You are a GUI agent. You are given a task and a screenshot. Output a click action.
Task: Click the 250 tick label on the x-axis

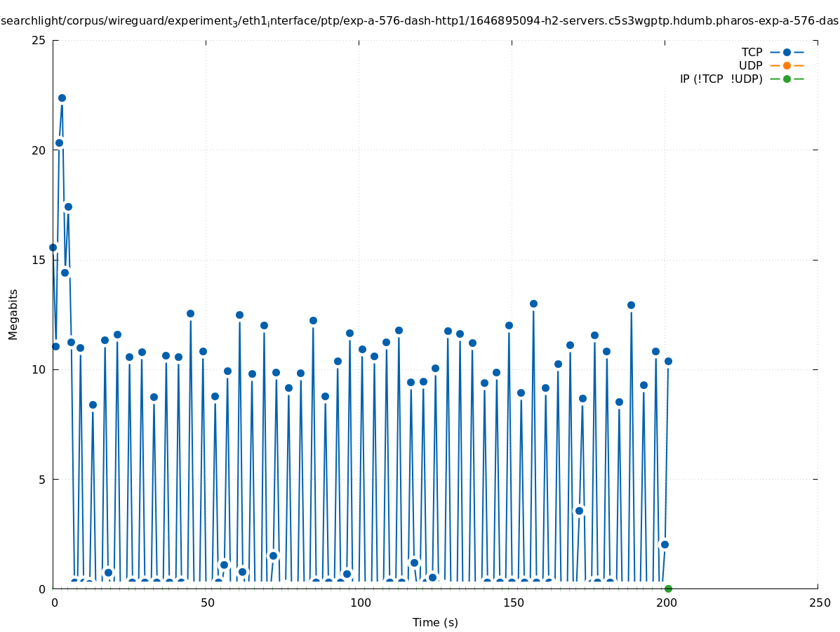(x=818, y=603)
